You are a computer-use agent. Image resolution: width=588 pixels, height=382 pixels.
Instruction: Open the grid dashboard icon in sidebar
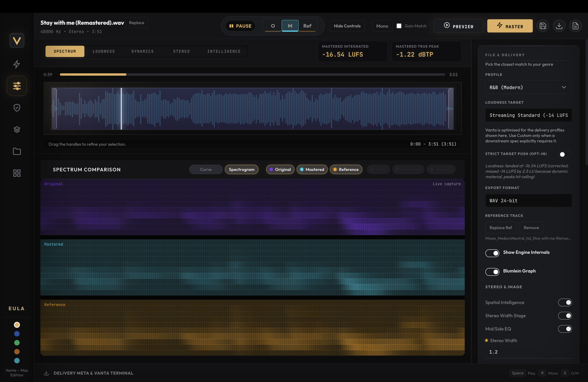coord(17,173)
